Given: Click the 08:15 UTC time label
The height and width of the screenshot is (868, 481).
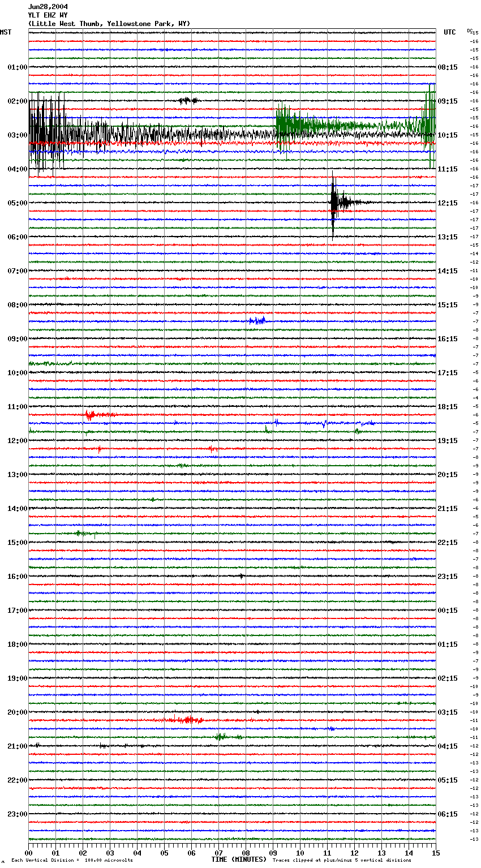Looking at the screenshot, I should click(448, 67).
